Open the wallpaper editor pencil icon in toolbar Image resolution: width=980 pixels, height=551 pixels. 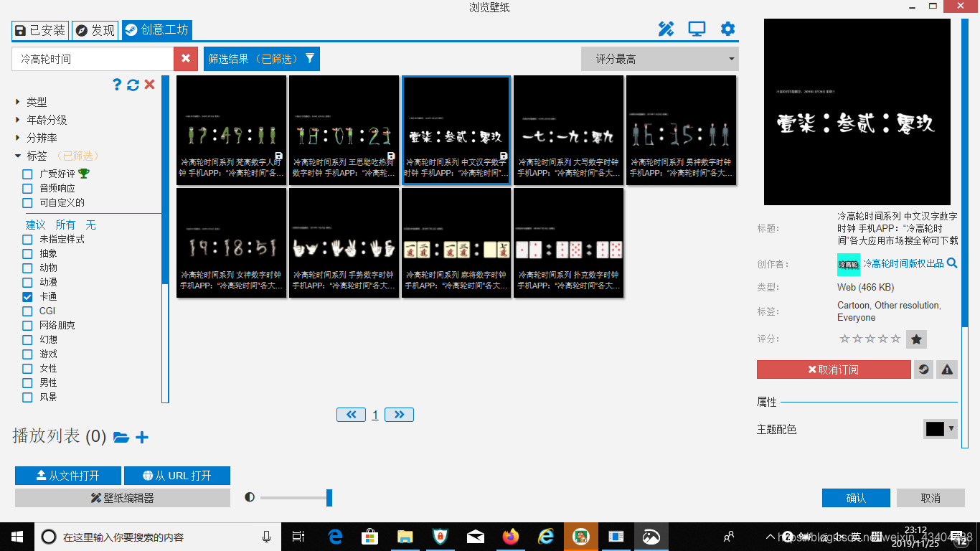coord(666,29)
